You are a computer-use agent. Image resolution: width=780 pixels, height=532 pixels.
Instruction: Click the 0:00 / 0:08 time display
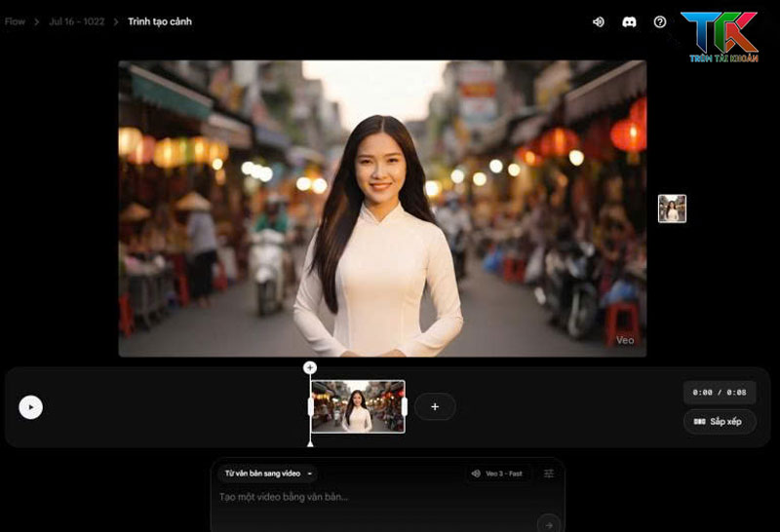[x=720, y=393]
